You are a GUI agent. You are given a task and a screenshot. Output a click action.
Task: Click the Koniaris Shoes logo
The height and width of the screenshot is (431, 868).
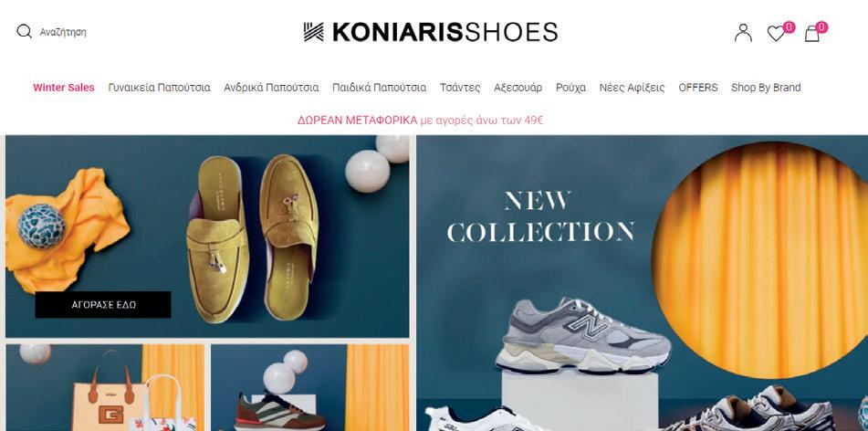[431, 32]
